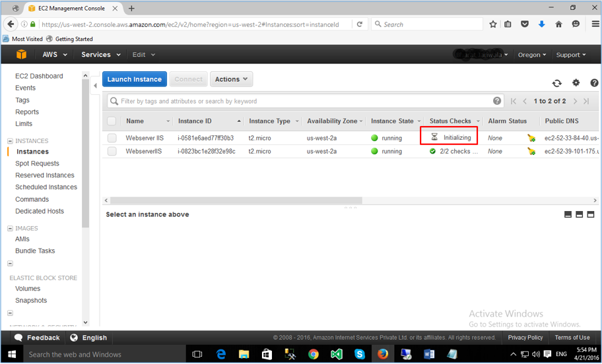
Task: Select the Webserver IIS instance checkbox
Action: click(112, 138)
